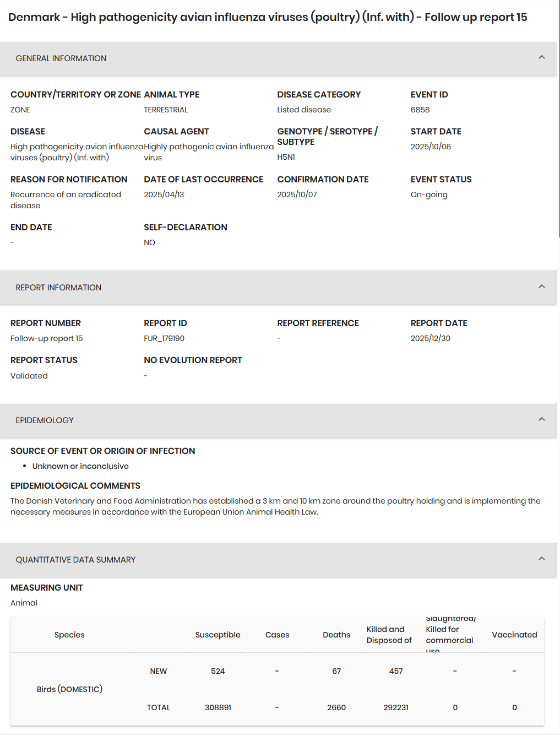Click the EPIDEMIOLOGY header label

point(45,420)
